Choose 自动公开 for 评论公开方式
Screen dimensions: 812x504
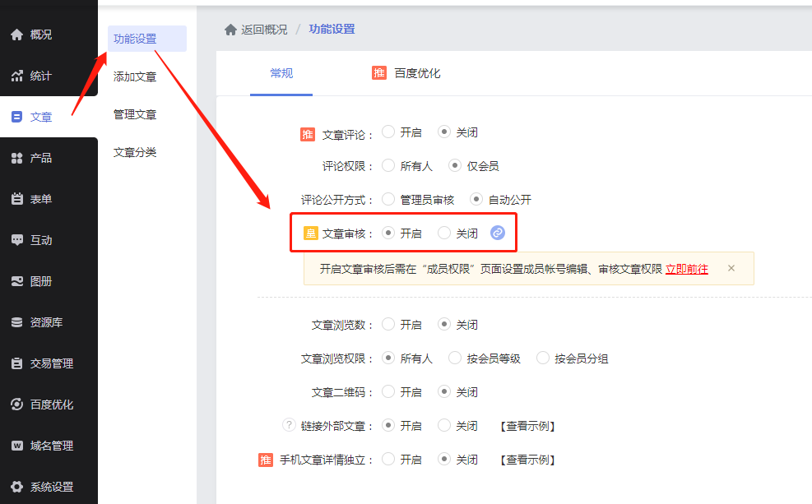(476, 199)
